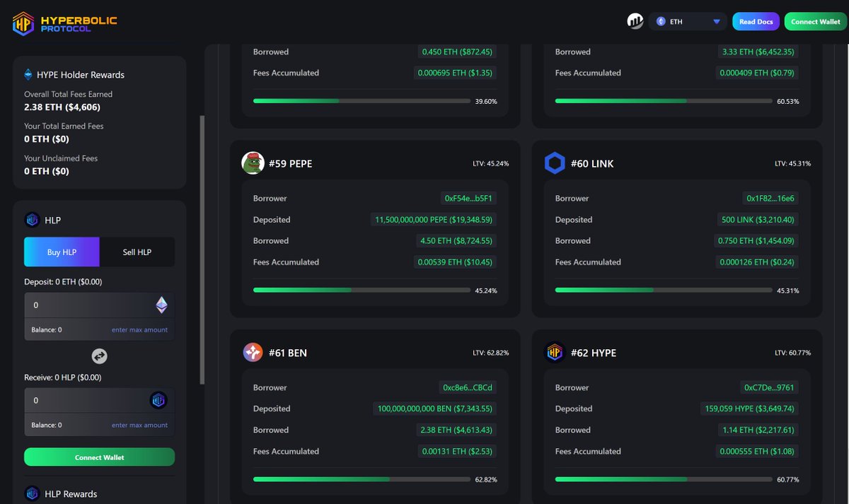This screenshot has width=849, height=504.
Task: Click the HYPE token icon on loan #62
Action: coord(555,352)
